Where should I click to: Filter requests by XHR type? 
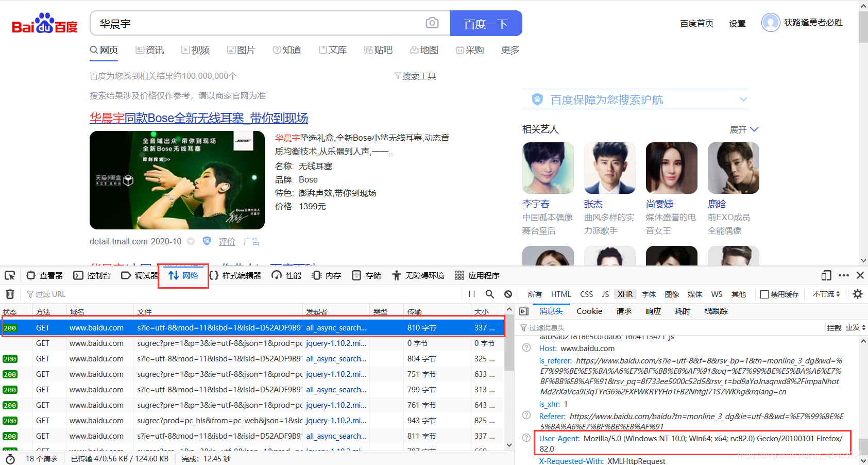(x=625, y=294)
